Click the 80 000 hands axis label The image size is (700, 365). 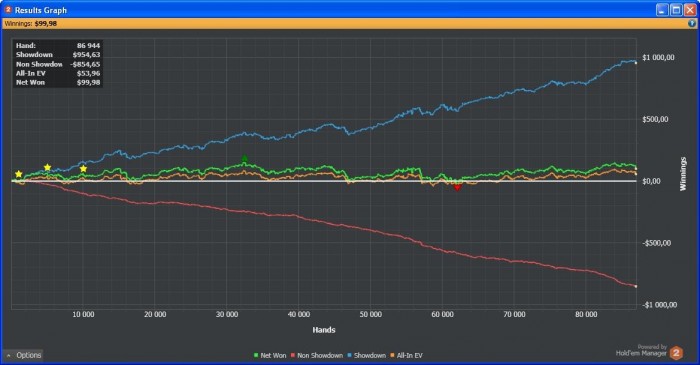tap(586, 315)
